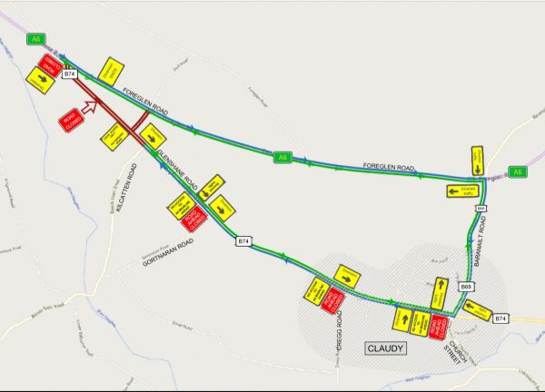
Task: Select the B74 badge beside Gortnaran Road junction
Action: pos(243,241)
